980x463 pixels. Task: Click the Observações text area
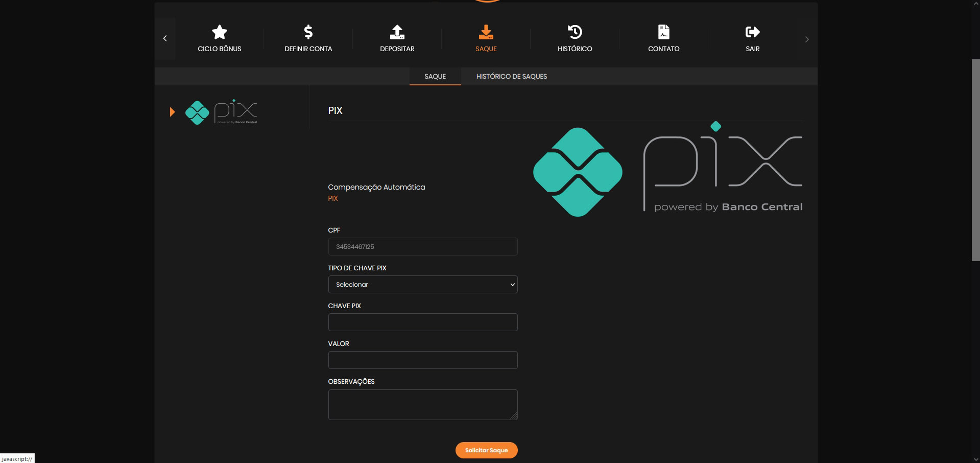(423, 405)
